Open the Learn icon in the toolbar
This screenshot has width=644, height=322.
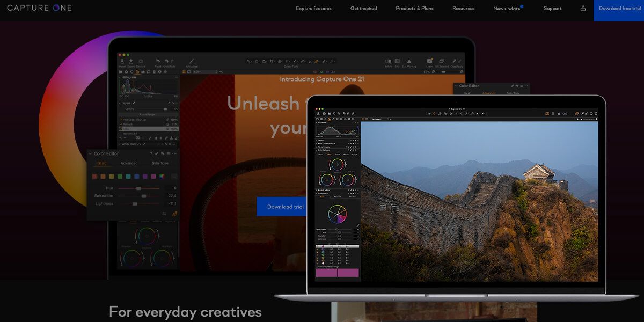429,61
